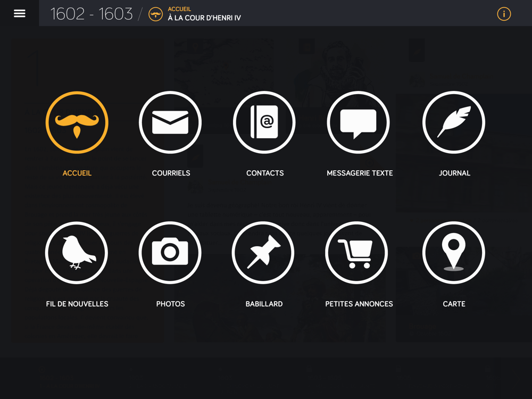Click the MESSAGERIE TEXTE label
This screenshot has height=399, width=532.
coord(360,173)
